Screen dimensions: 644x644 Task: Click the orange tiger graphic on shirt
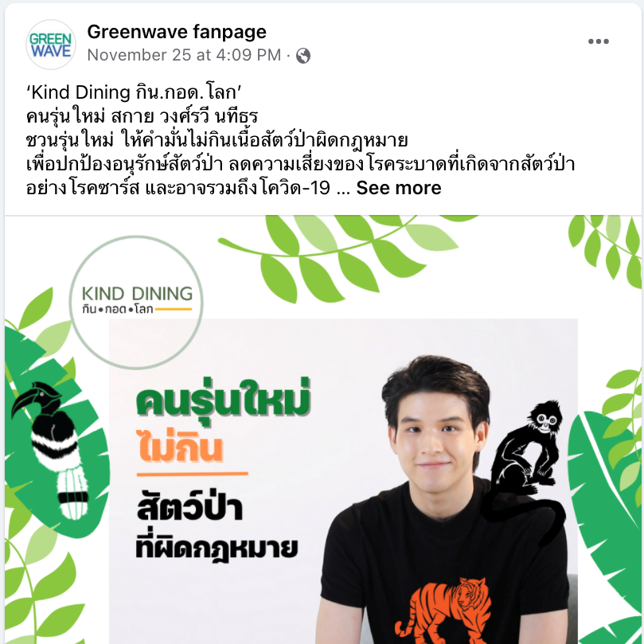(443, 610)
